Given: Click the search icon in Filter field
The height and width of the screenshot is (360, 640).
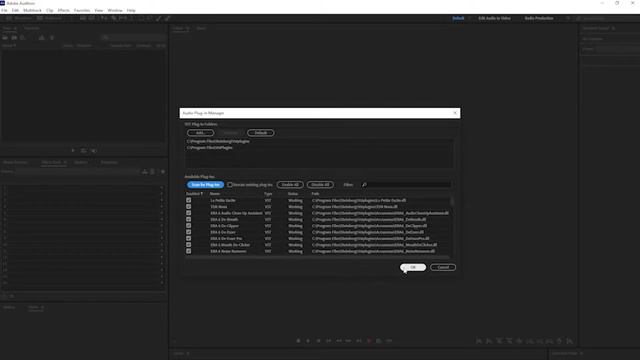Looking at the screenshot, I should pyautogui.click(x=364, y=185).
